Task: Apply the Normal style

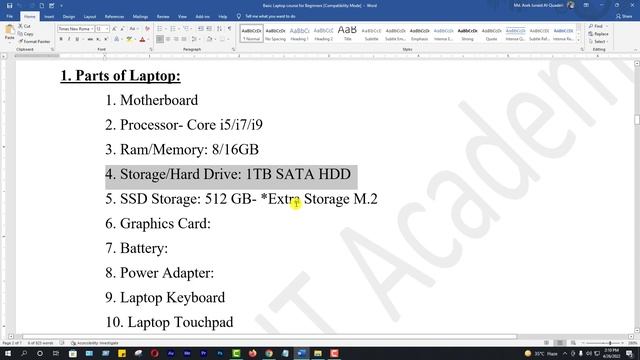Action: click(251, 33)
